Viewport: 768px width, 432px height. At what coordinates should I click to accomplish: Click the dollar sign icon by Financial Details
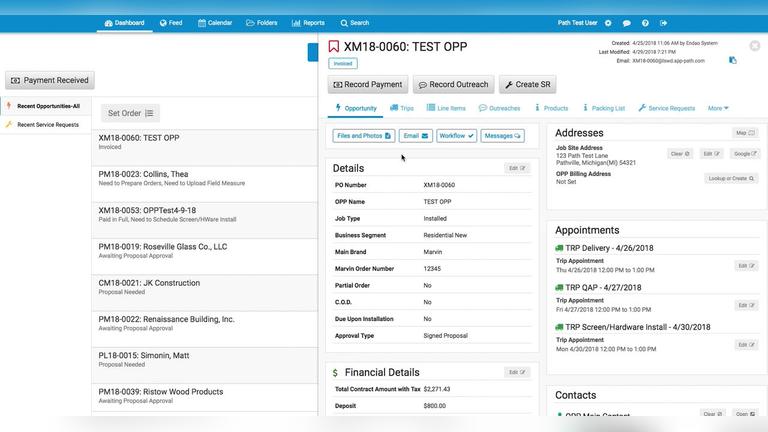(x=335, y=373)
